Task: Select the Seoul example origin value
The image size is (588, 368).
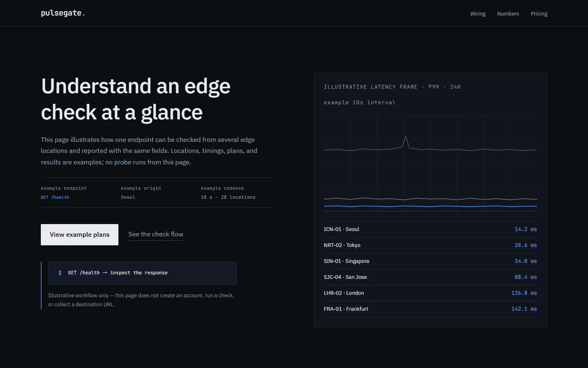Action: click(128, 197)
